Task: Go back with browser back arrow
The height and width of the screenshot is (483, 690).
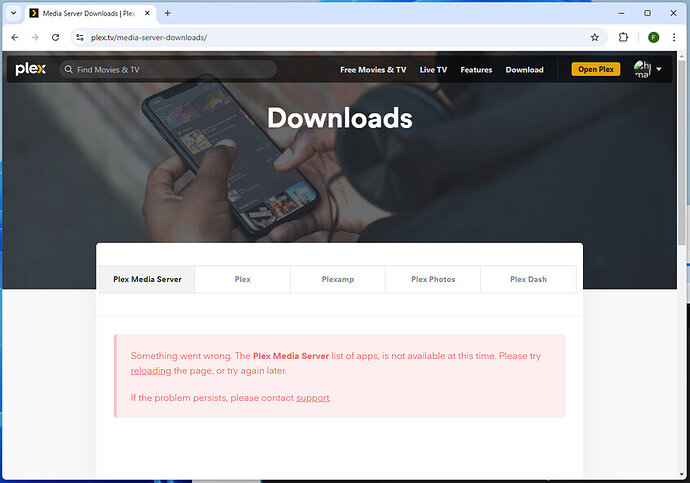Action: [x=15, y=37]
